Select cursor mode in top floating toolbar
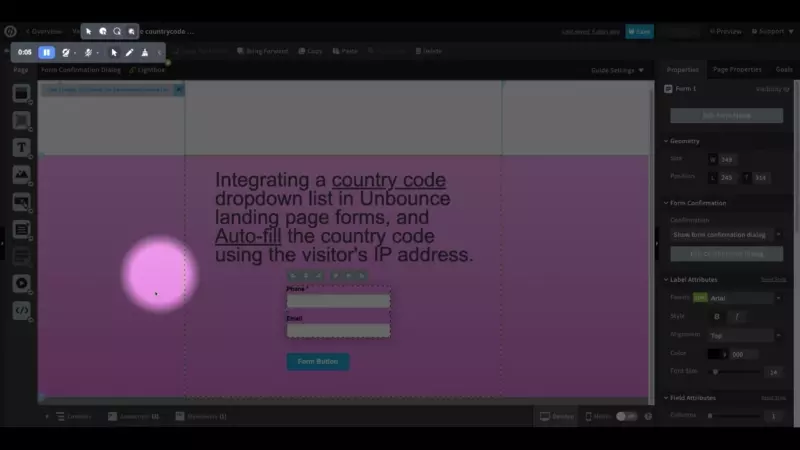Image resolution: width=800 pixels, height=450 pixels. click(88, 31)
